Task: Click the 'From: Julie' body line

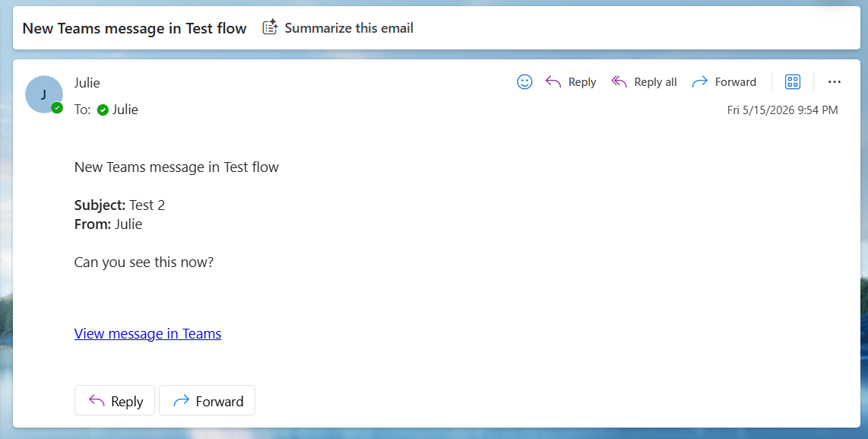Action: (108, 224)
